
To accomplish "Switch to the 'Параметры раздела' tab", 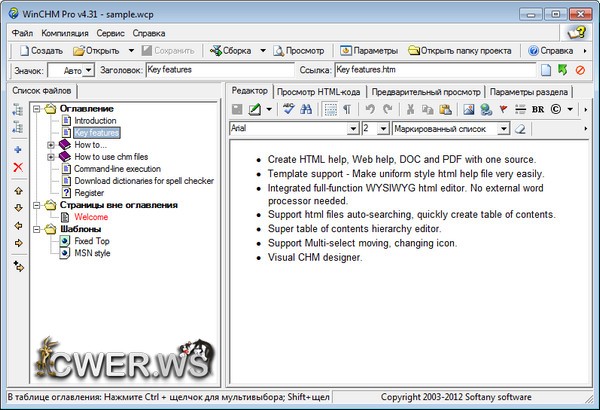I will coord(528,92).
